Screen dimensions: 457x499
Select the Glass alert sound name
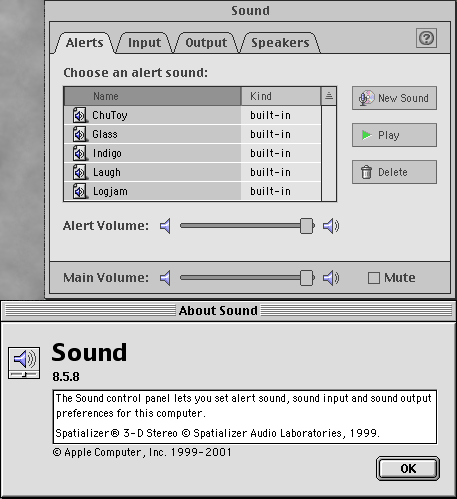(105, 134)
